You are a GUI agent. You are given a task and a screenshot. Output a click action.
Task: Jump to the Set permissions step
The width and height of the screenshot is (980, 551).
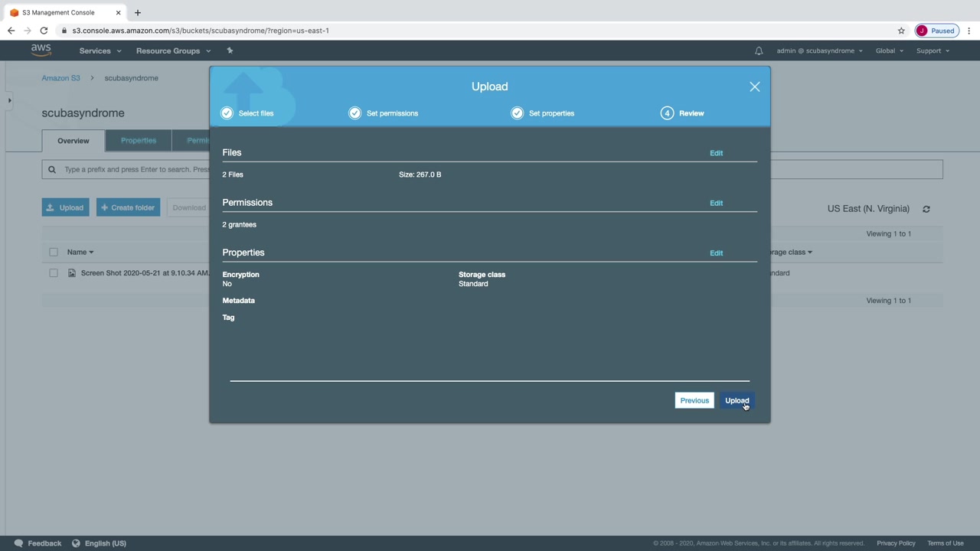(x=384, y=113)
